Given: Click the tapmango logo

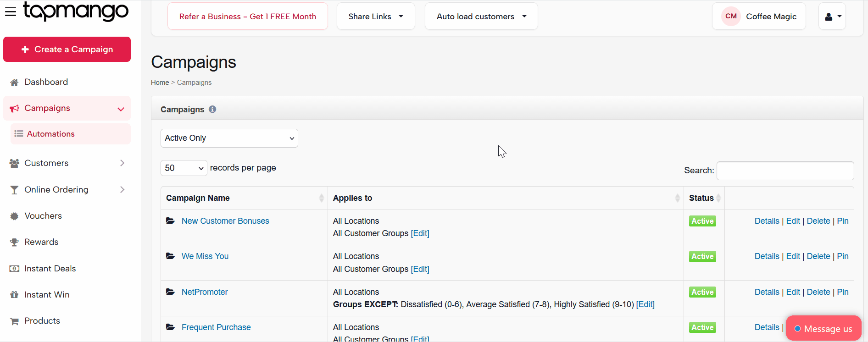Looking at the screenshot, I should [x=76, y=11].
